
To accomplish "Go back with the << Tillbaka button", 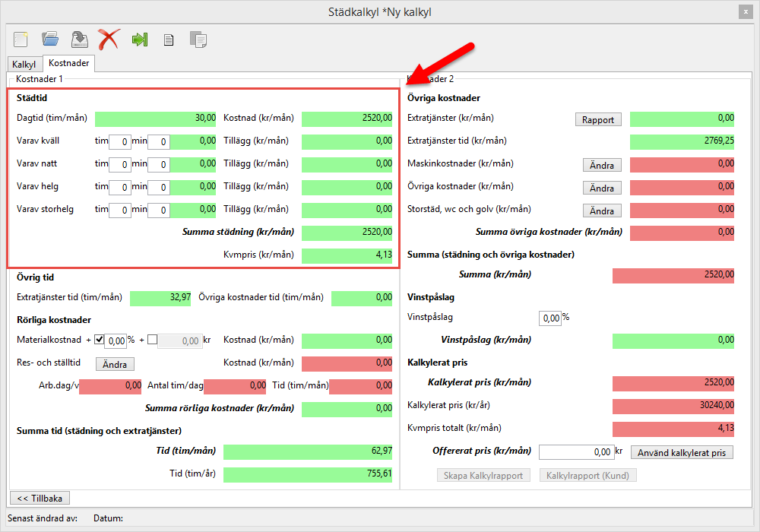I will pyautogui.click(x=40, y=498).
